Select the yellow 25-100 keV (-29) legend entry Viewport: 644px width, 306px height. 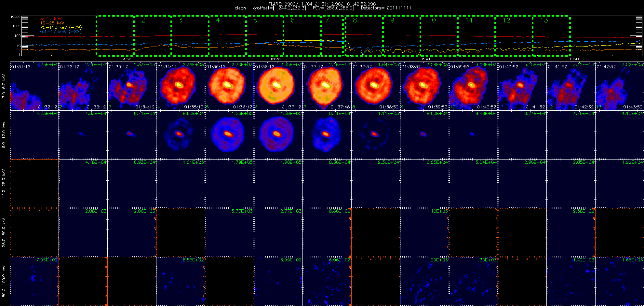[61, 27]
